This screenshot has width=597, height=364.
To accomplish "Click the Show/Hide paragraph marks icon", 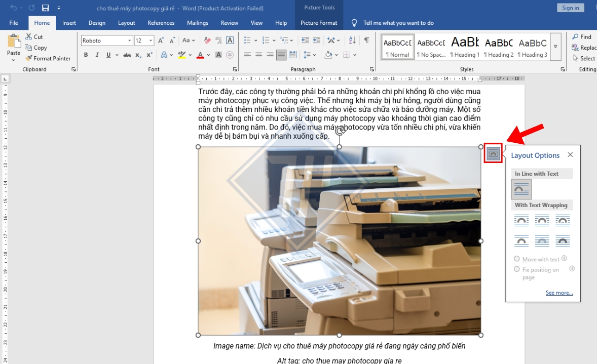I will (x=366, y=41).
